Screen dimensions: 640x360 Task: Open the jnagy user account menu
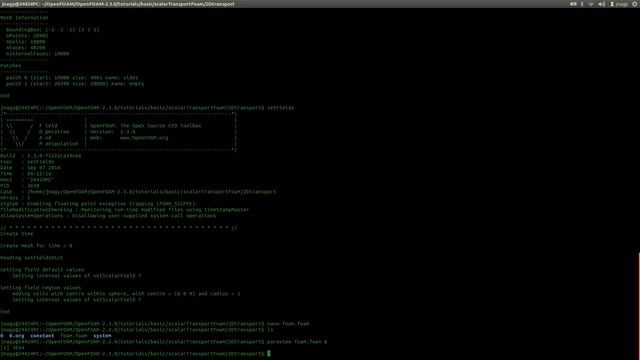(x=619, y=4)
